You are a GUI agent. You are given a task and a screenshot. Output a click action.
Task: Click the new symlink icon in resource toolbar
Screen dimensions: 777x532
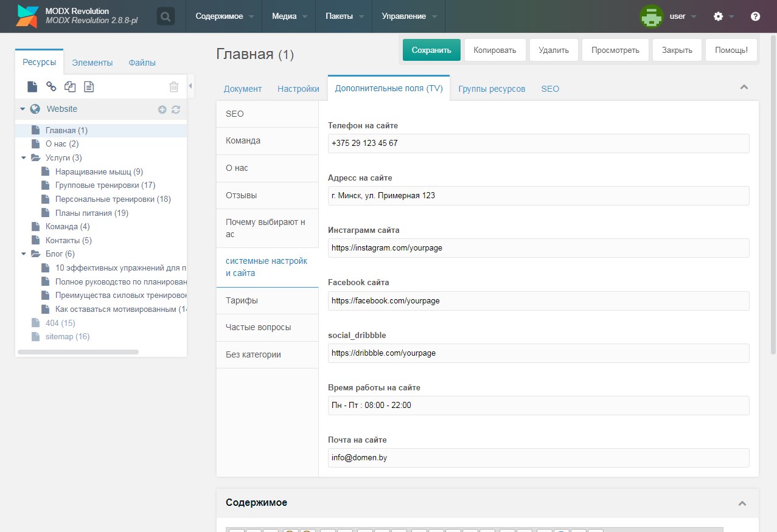coord(70,87)
